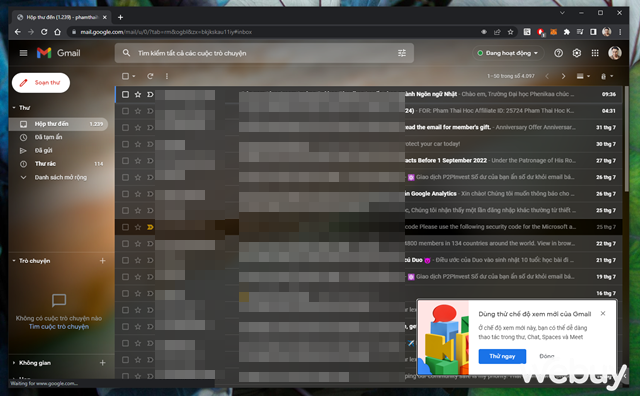Collapse the Thư section

(x=14, y=108)
